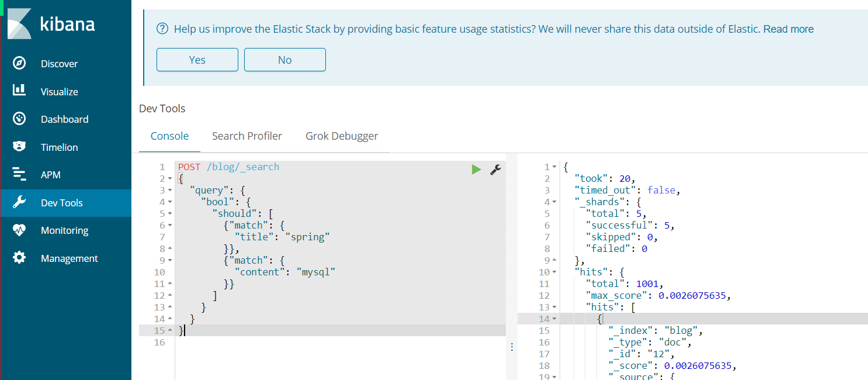The image size is (868, 380).
Task: Fold the "should" array on editor line 5
Action: click(169, 214)
